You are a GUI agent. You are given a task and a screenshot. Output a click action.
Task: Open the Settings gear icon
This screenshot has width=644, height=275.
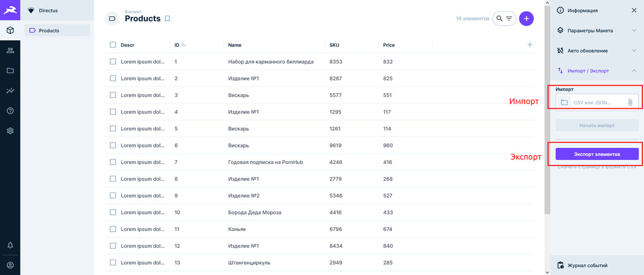[x=10, y=131]
